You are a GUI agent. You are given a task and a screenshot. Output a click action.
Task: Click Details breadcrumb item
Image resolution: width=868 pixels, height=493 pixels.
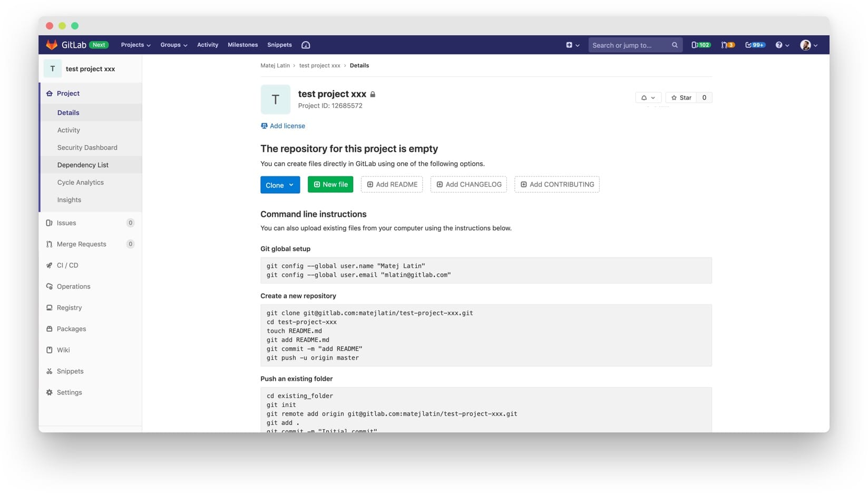point(359,66)
